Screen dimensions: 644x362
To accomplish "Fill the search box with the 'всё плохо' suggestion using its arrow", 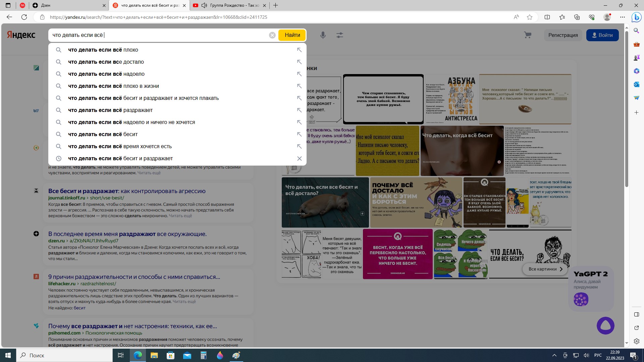I will pos(299,50).
